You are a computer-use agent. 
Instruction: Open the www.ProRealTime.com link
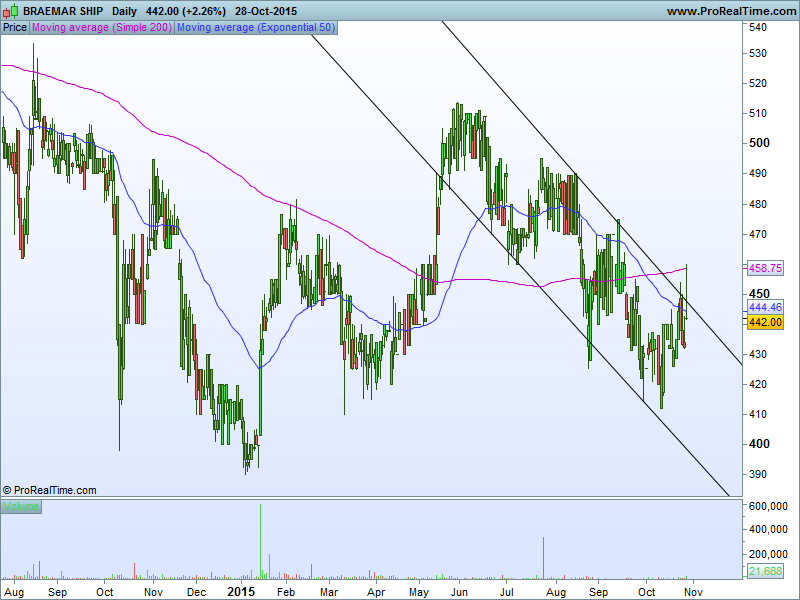pyautogui.click(x=729, y=10)
